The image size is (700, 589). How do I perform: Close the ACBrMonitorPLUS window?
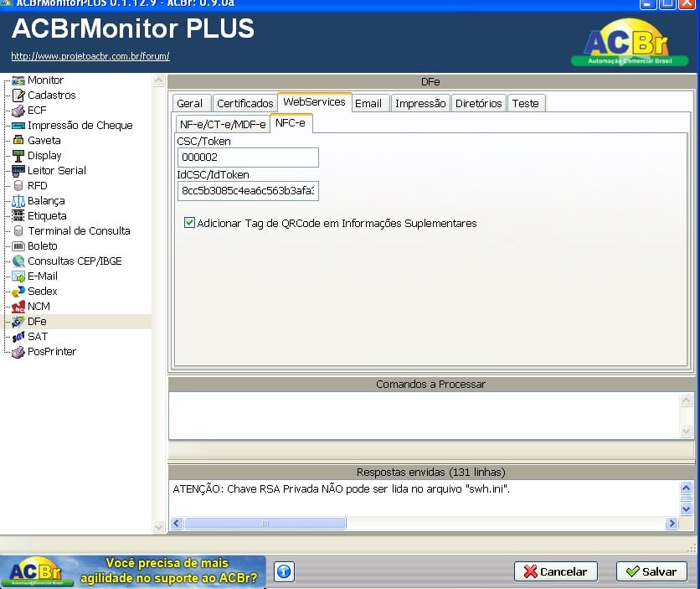pyautogui.click(x=687, y=3)
